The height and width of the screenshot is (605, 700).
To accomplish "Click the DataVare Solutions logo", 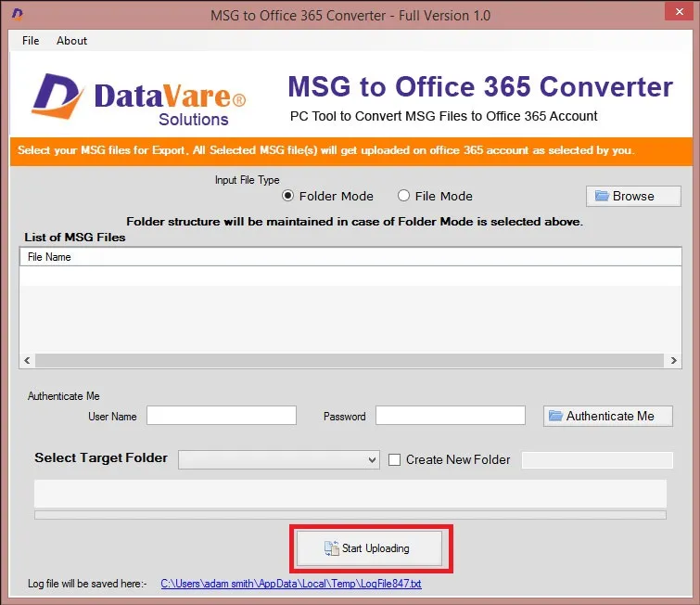I will click(139, 98).
